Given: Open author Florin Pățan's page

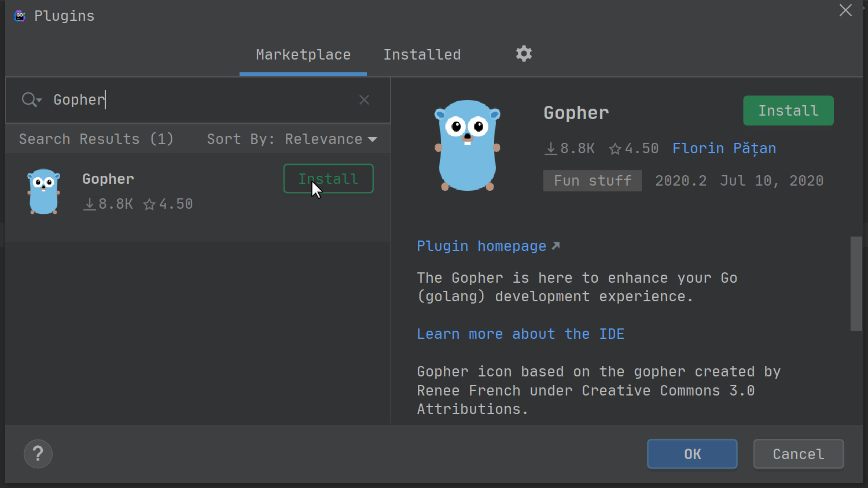Looking at the screenshot, I should (724, 149).
